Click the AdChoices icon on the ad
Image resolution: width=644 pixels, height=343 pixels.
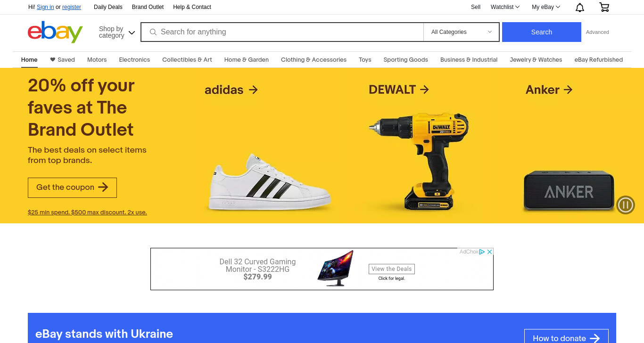click(482, 252)
